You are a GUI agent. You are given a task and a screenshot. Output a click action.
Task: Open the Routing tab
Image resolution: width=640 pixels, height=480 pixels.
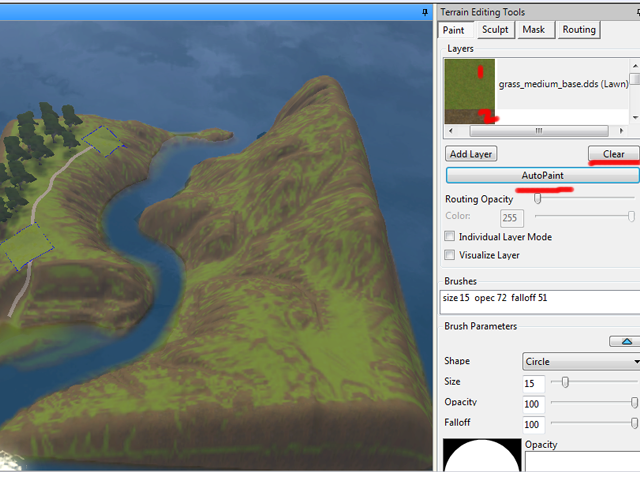click(x=579, y=30)
